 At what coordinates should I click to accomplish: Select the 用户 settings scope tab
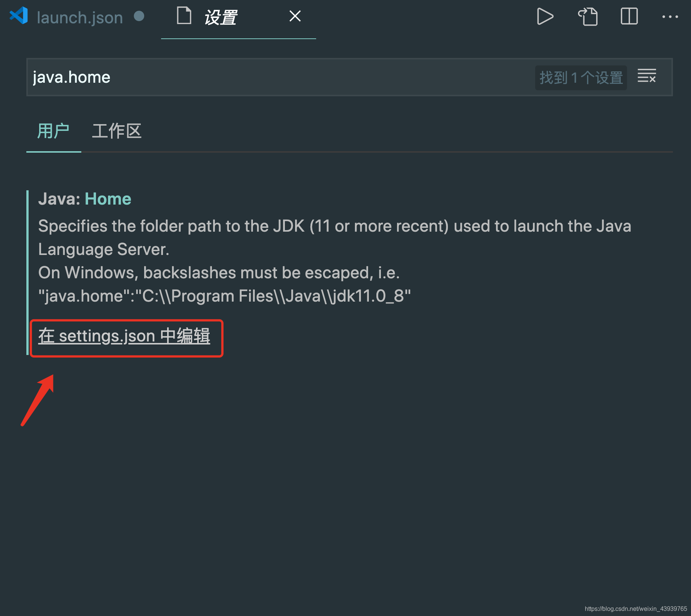pos(53,131)
